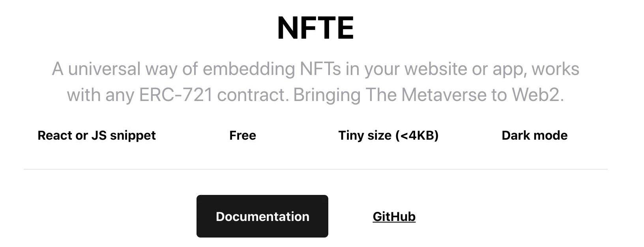The height and width of the screenshot is (247, 644).
Task: Click the "Free" feature label
Action: (243, 135)
